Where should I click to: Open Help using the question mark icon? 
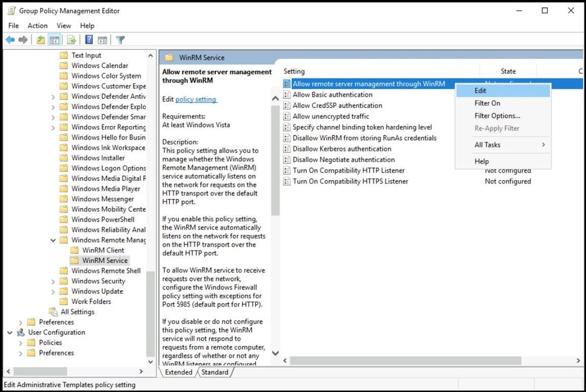click(x=88, y=39)
